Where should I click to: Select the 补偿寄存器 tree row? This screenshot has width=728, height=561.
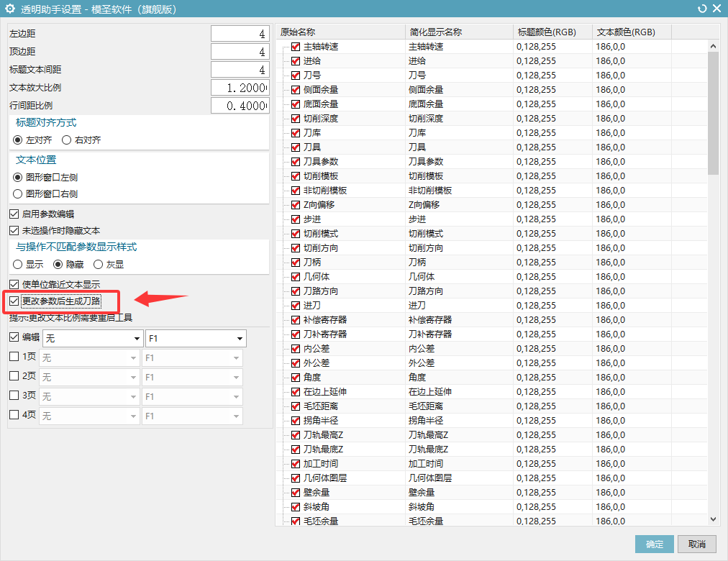point(325,320)
